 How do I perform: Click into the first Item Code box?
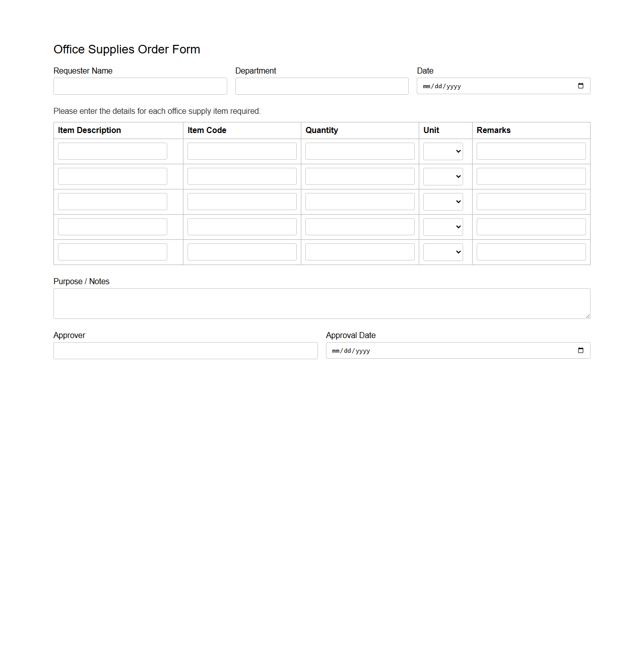pos(241,151)
